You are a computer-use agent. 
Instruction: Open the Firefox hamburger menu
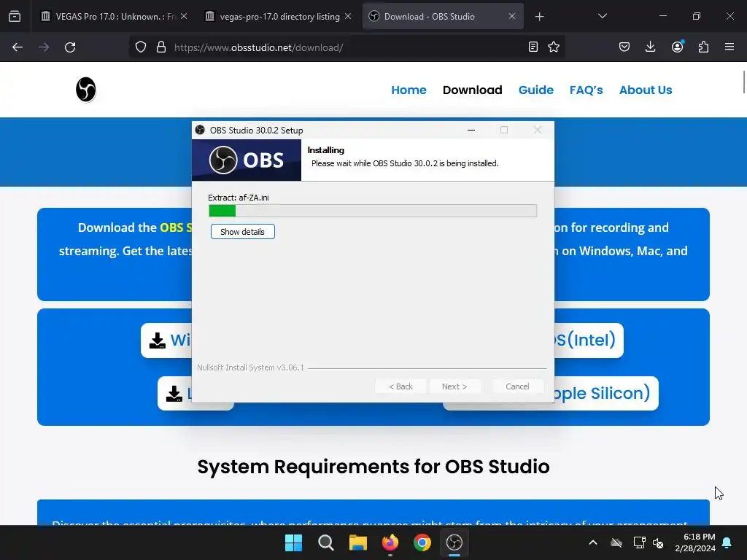pos(729,47)
